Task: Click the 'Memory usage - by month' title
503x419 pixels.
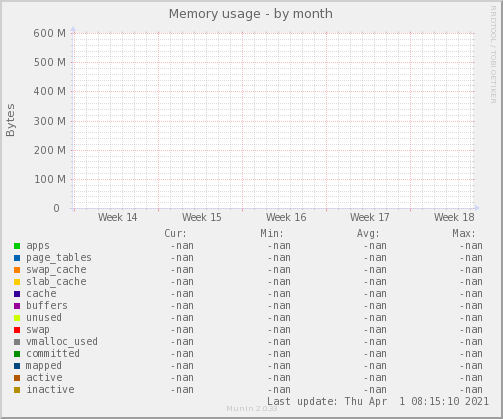Action: tap(251, 14)
